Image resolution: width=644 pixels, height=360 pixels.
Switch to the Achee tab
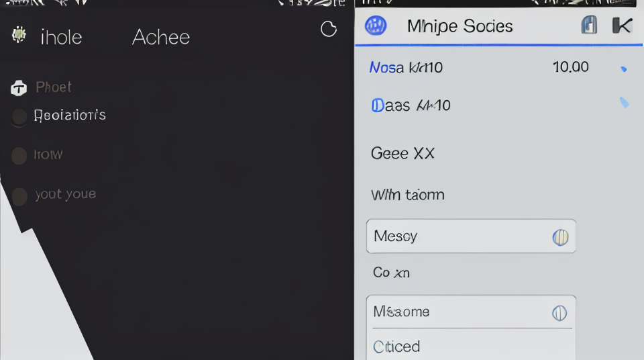161,37
